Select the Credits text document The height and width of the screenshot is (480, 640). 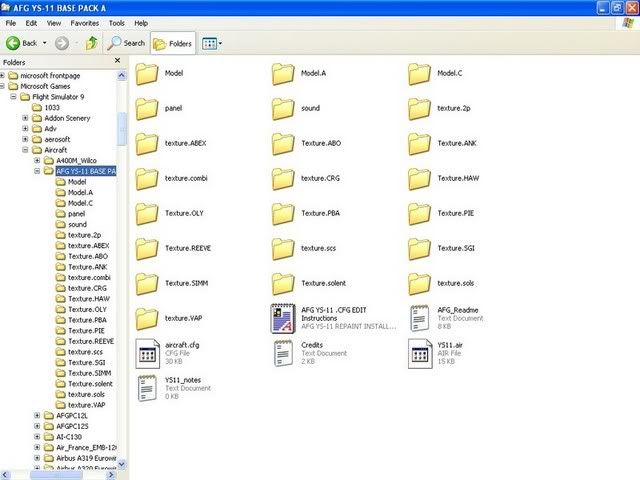coord(311,354)
